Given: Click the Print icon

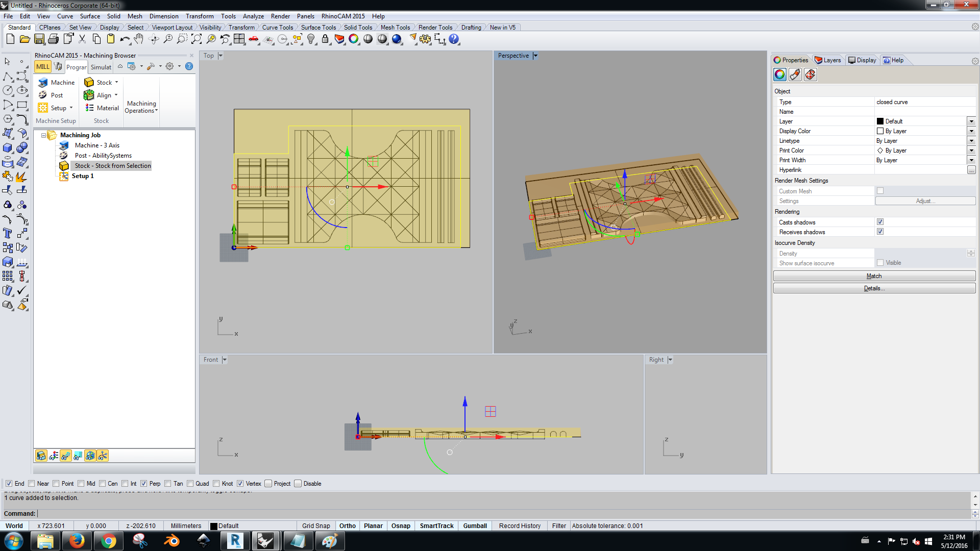Looking at the screenshot, I should pyautogui.click(x=53, y=39).
